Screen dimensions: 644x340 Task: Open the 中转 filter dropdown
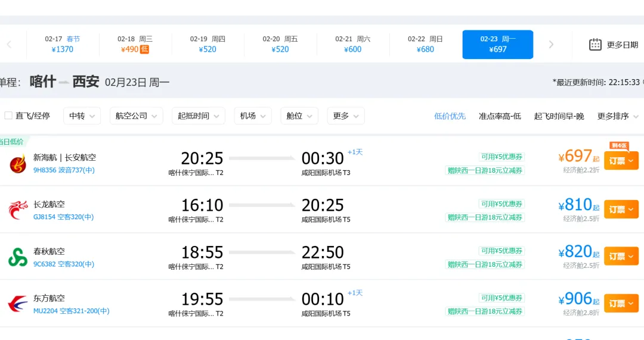tap(82, 116)
